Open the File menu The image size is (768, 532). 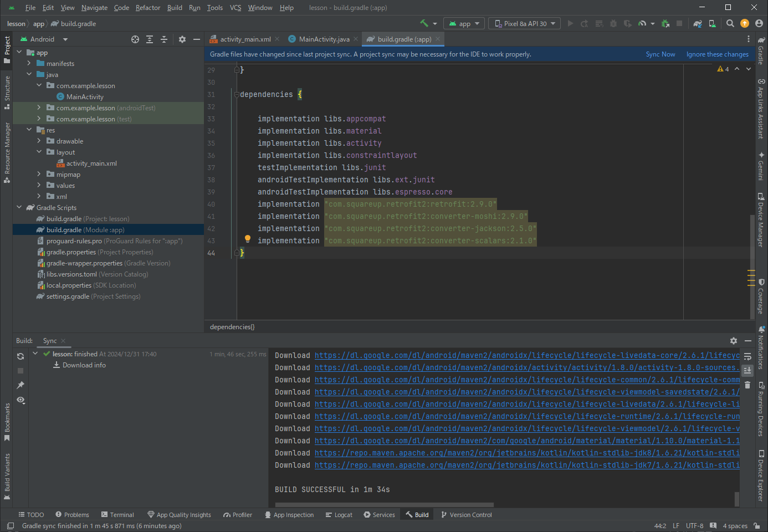tap(30, 8)
